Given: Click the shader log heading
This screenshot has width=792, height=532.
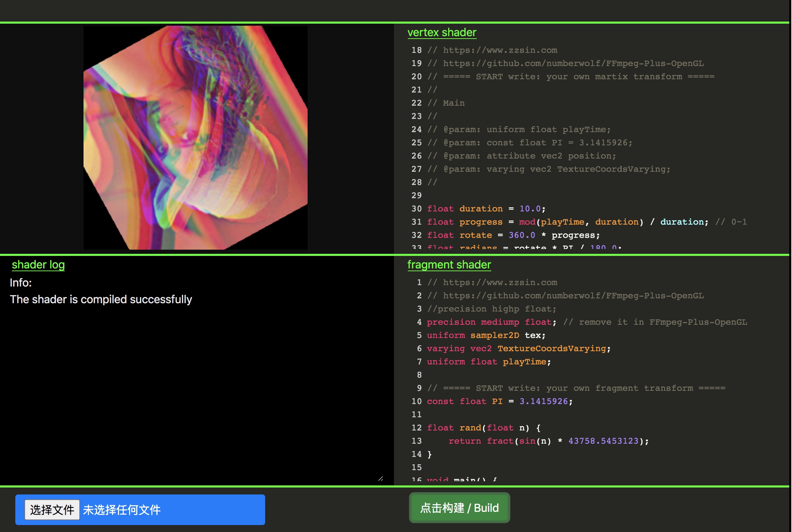Looking at the screenshot, I should pyautogui.click(x=38, y=265).
